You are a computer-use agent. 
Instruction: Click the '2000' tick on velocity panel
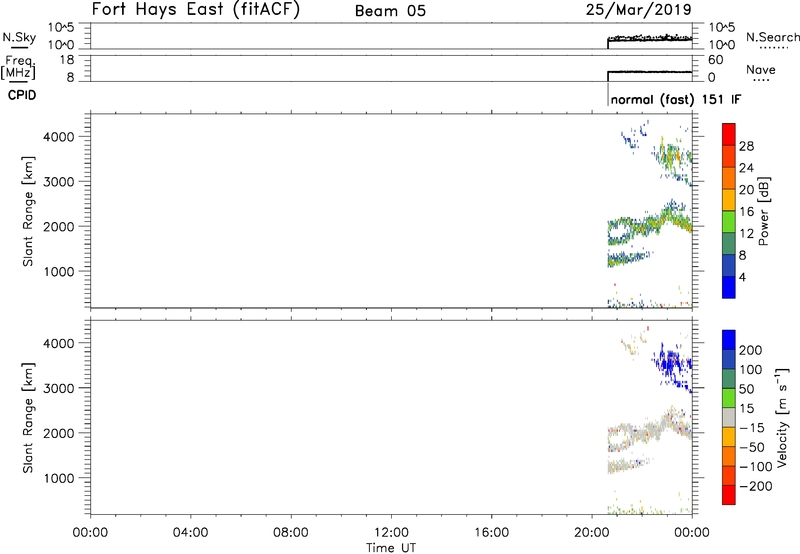click(59, 433)
